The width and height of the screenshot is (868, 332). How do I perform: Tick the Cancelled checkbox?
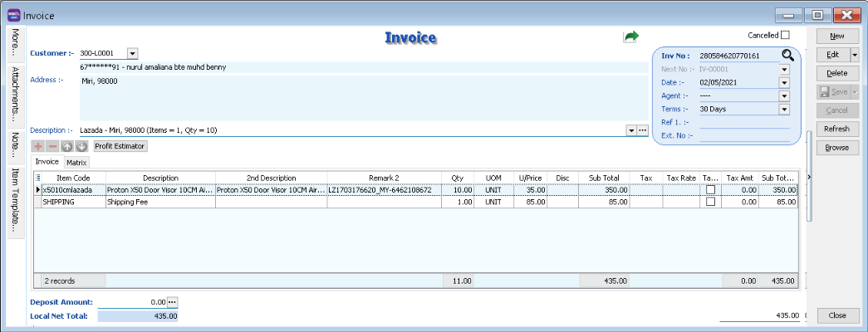[x=785, y=36]
